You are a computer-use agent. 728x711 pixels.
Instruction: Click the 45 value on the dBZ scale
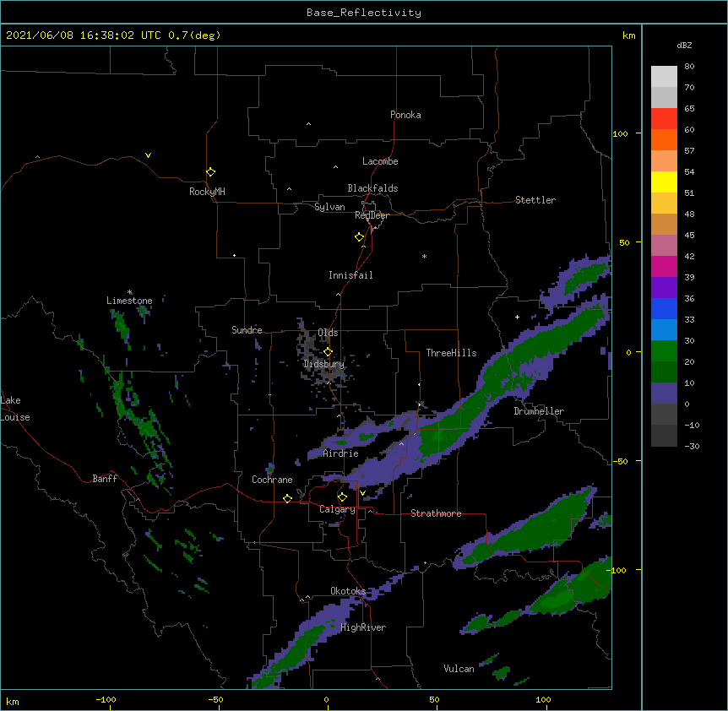[689, 236]
